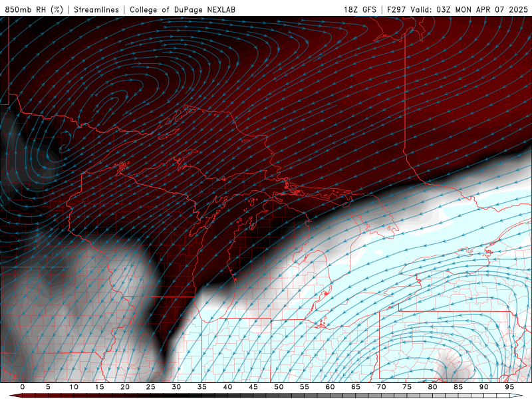Viewport: 532px width, 399px height.
Task: Click the '30' tick label on color scale
Action: pyautogui.click(x=176, y=387)
